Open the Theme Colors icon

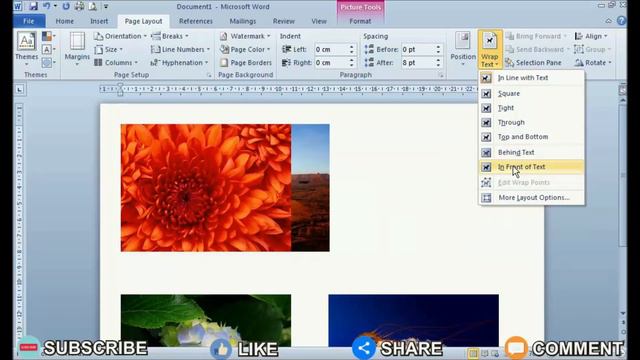47,36
